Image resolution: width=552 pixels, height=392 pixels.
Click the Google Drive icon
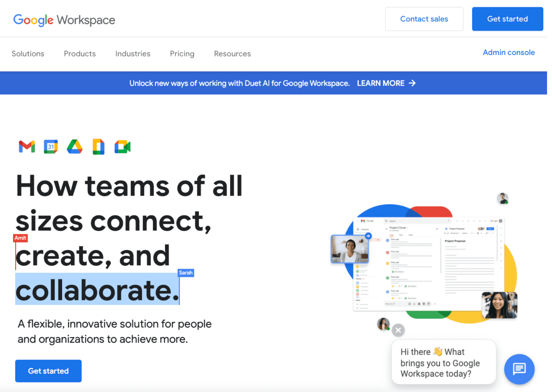point(75,146)
